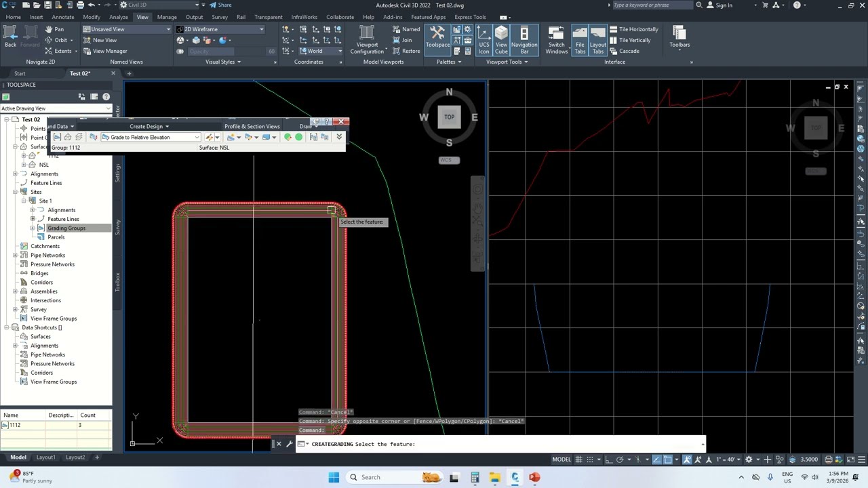This screenshot has height=488, width=868.
Task: Toggle the View Cube
Action: pyautogui.click(x=501, y=40)
